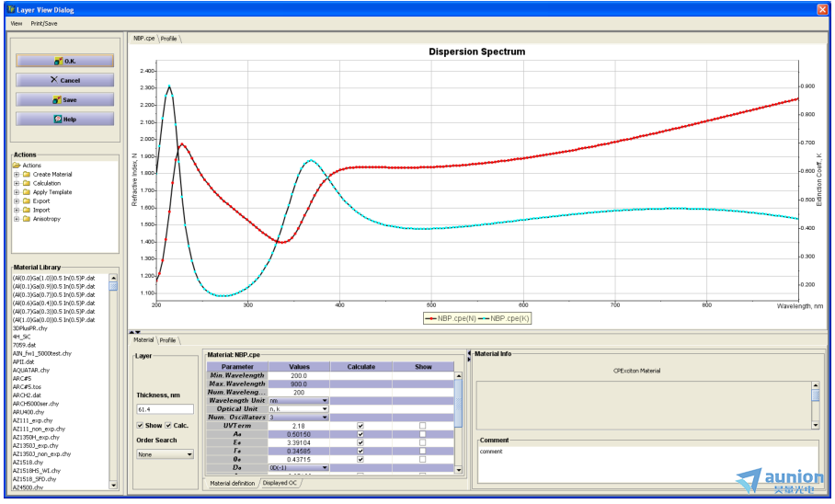This screenshot has height=504, width=835.
Task: Expand the Anisotropy tree node
Action: click(17, 219)
